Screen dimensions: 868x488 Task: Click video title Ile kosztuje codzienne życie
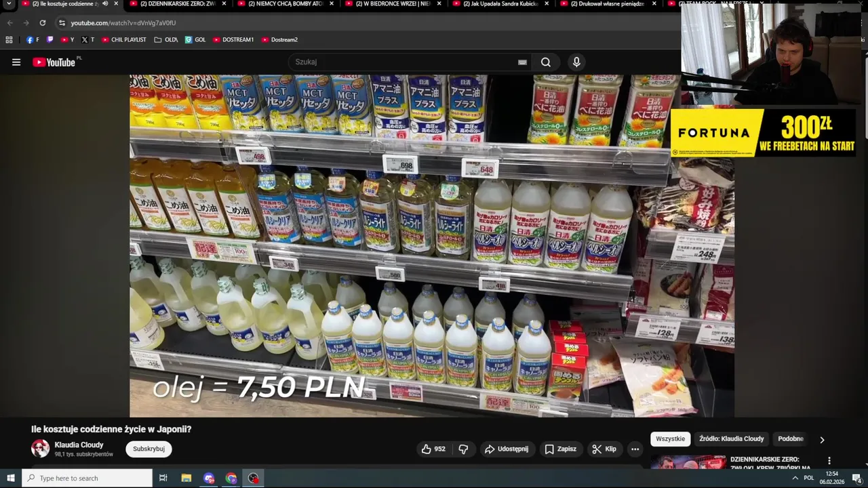pos(111,430)
